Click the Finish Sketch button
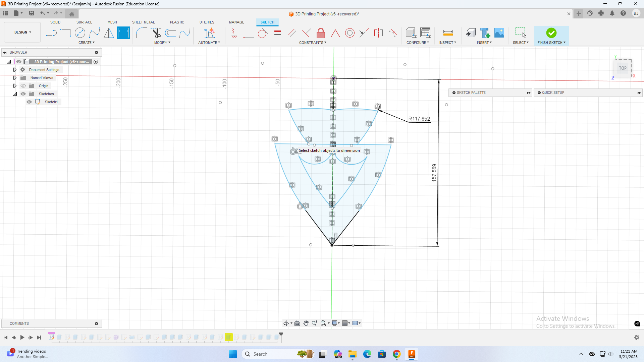Image resolution: width=644 pixels, height=362 pixels. tap(551, 36)
